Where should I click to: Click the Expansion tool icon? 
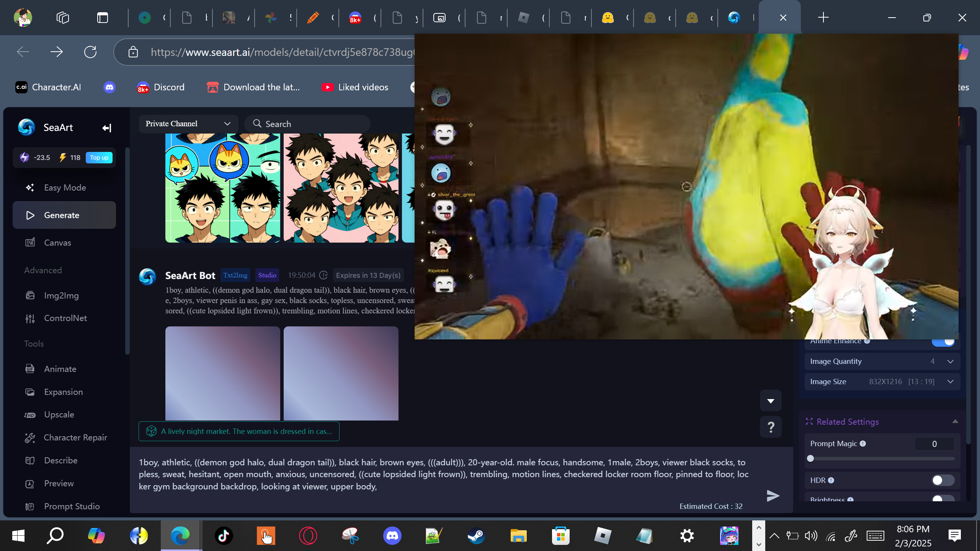[x=30, y=392]
